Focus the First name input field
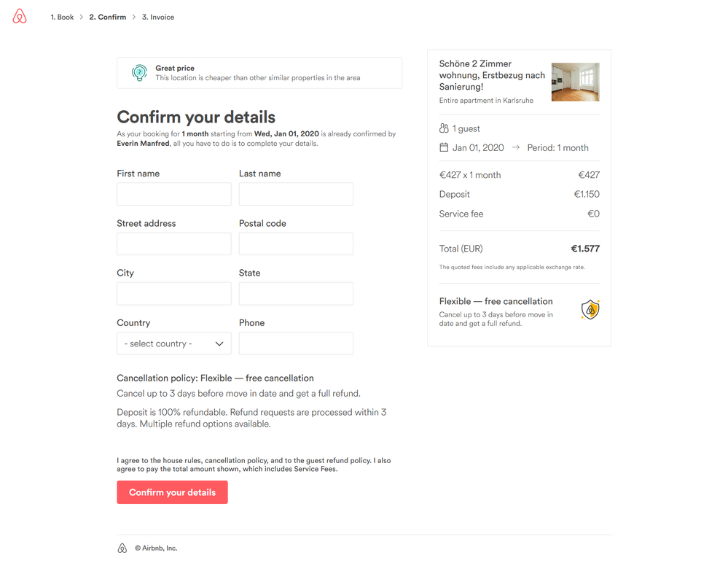Screen dimensions: 728x563 174,194
